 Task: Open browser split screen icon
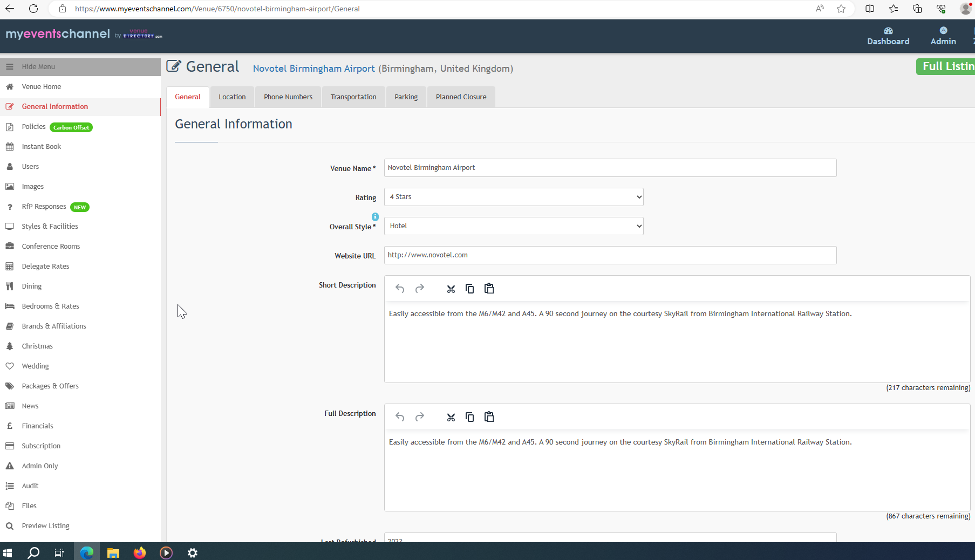click(870, 9)
